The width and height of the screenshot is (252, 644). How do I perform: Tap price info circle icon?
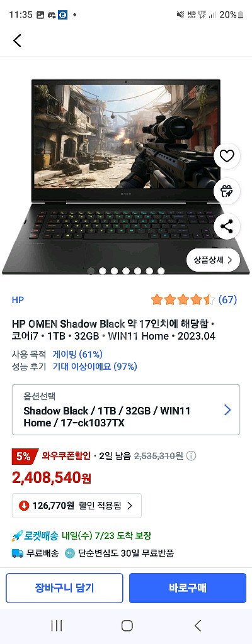(191, 455)
